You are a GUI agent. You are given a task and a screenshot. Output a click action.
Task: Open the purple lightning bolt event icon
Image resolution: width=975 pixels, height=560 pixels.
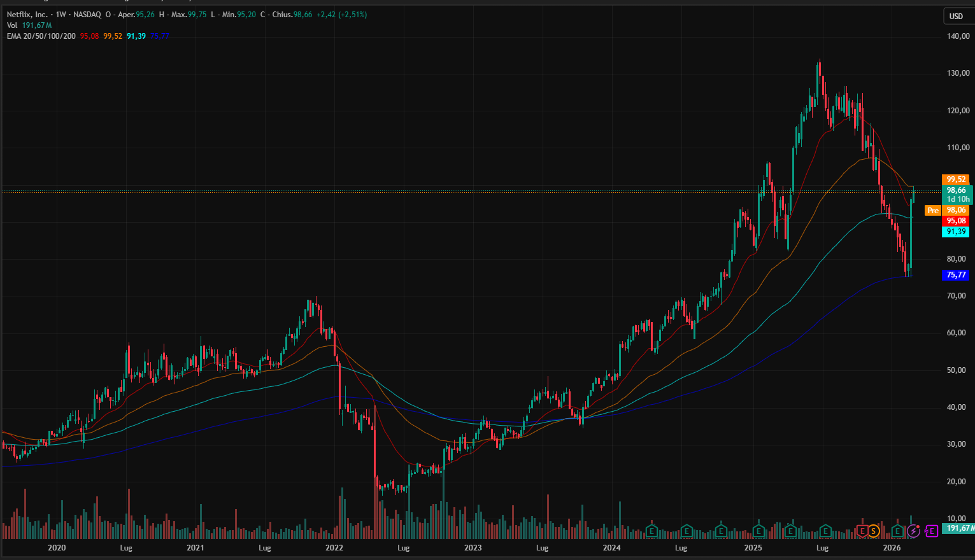point(914,531)
